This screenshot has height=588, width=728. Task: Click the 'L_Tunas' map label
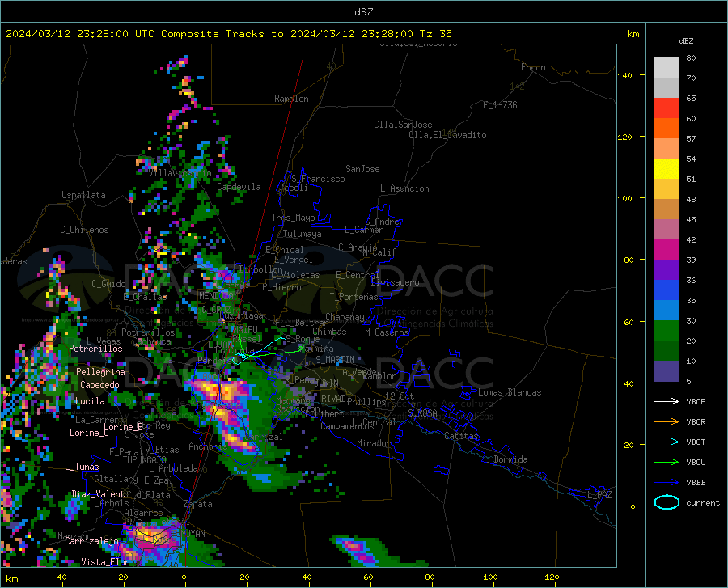point(82,467)
